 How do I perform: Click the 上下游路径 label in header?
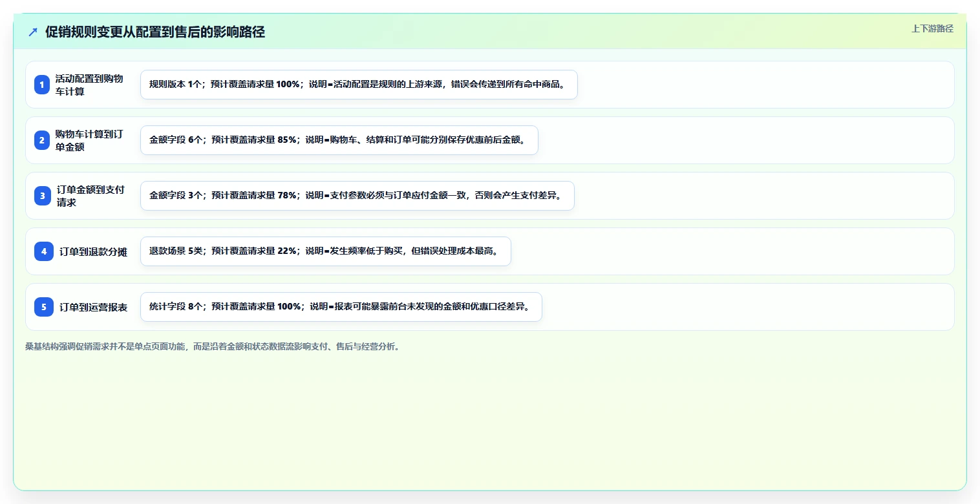[932, 28]
